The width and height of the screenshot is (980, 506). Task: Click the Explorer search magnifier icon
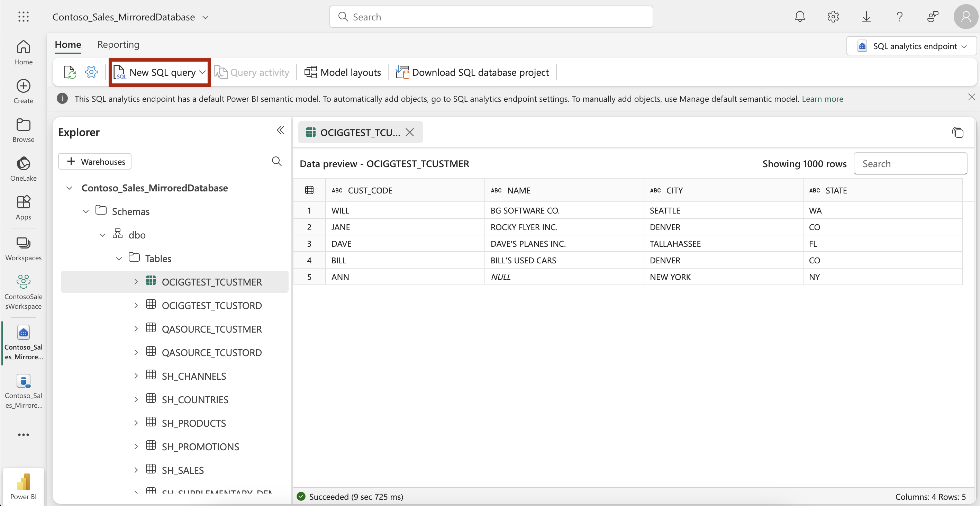pos(276,161)
